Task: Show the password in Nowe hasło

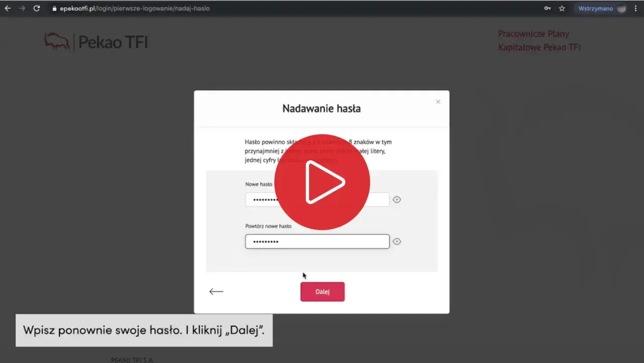Action: click(x=396, y=200)
